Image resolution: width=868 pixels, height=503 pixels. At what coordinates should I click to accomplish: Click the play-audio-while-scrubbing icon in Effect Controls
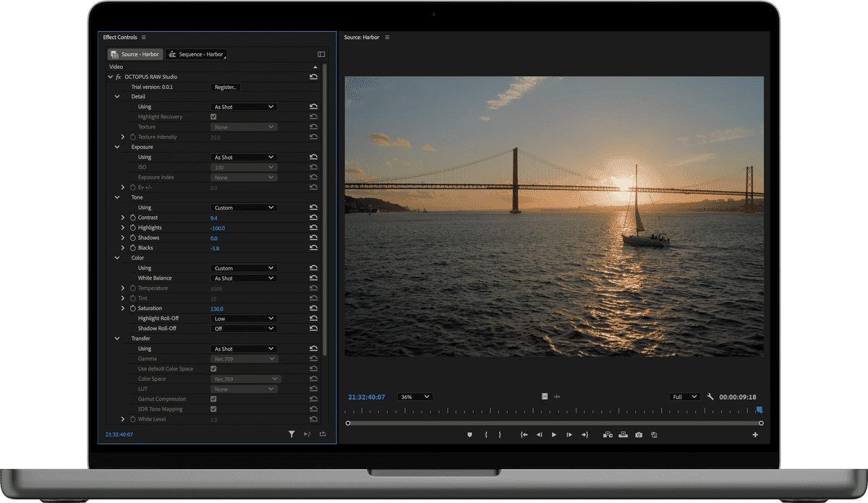point(306,434)
